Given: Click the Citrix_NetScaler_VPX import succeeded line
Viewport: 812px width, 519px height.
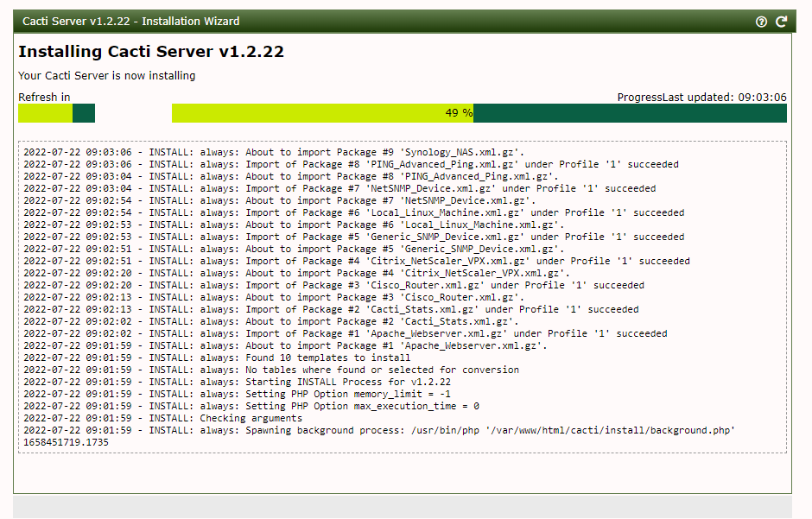Looking at the screenshot, I should 356,261.
